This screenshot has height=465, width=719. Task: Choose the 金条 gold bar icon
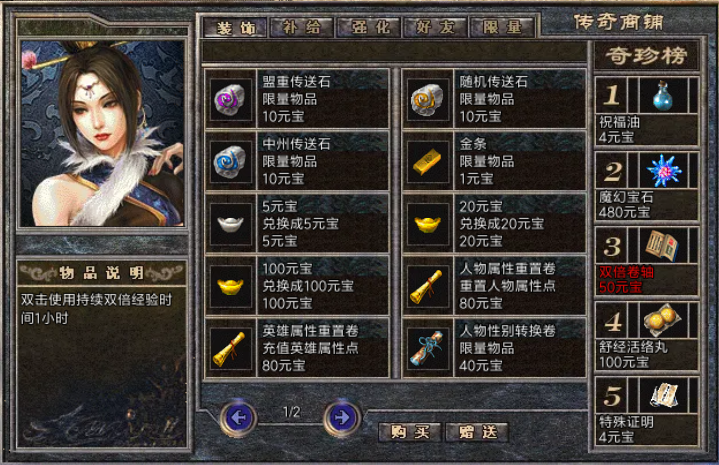(x=427, y=161)
